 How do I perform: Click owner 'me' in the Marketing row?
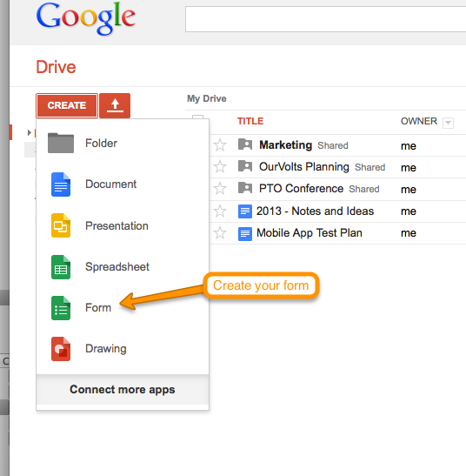click(x=409, y=146)
